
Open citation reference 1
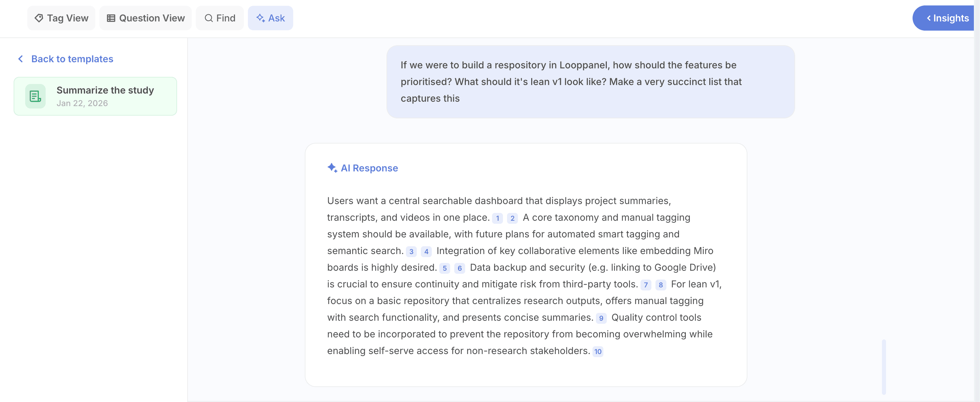(x=497, y=218)
